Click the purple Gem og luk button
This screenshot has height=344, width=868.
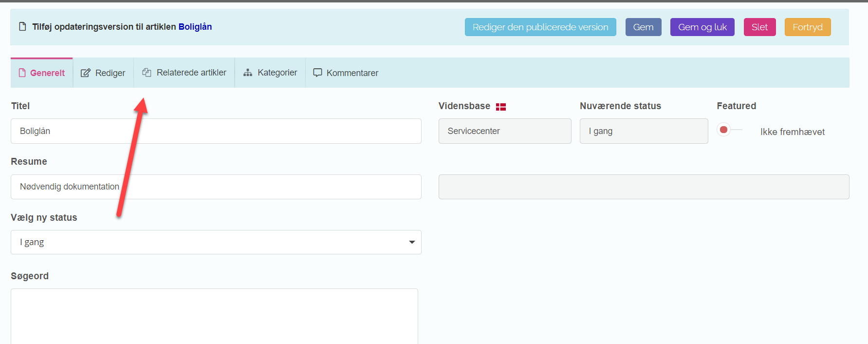(x=702, y=27)
